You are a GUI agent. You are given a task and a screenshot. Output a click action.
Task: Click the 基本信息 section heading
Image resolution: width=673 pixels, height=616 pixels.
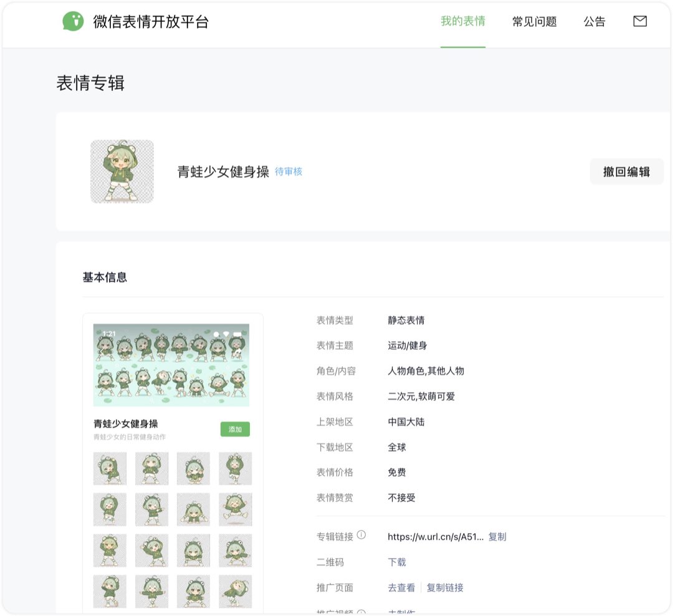point(105,277)
